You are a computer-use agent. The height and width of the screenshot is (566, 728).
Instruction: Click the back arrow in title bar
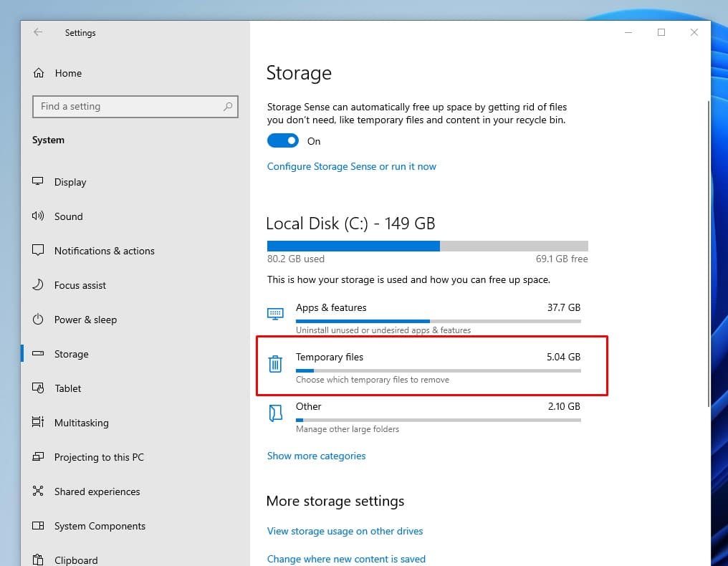tap(38, 32)
